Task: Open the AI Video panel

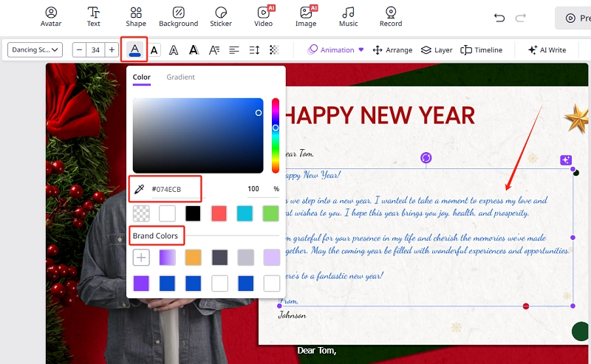Action: tap(264, 17)
